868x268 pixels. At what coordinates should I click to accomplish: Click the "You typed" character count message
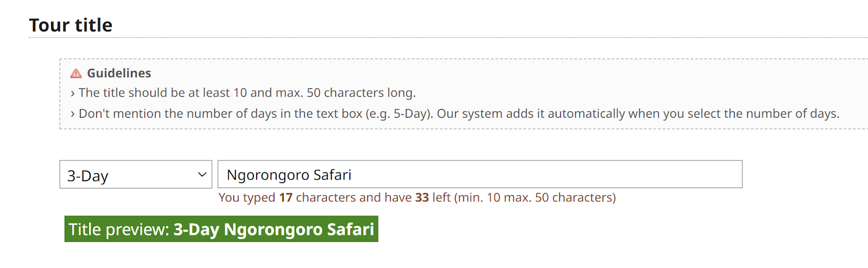247,197
